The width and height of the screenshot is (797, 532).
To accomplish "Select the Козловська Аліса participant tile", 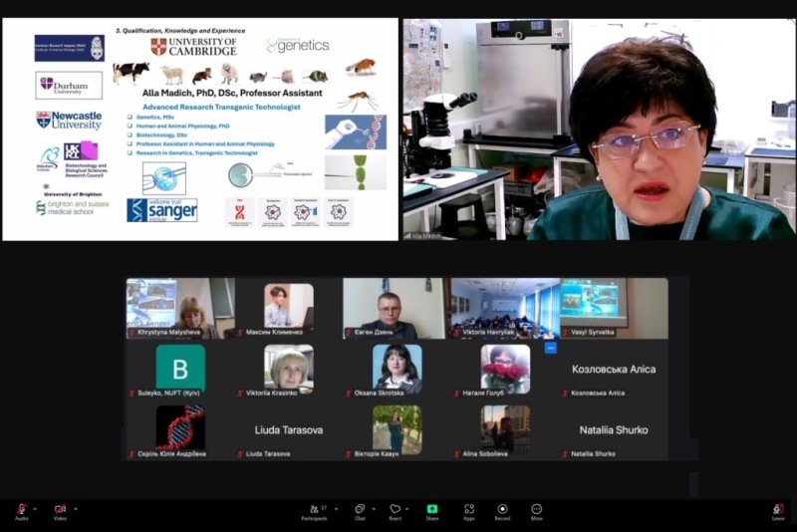I will (x=614, y=370).
